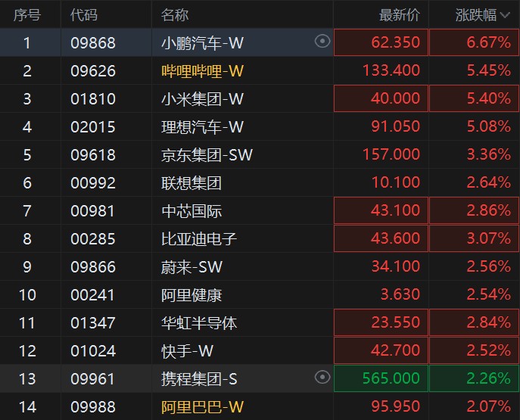Image resolution: width=520 pixels, height=420 pixels.
Task: Click the circular marker icon beside 携程集团-S
Action: click(322, 378)
